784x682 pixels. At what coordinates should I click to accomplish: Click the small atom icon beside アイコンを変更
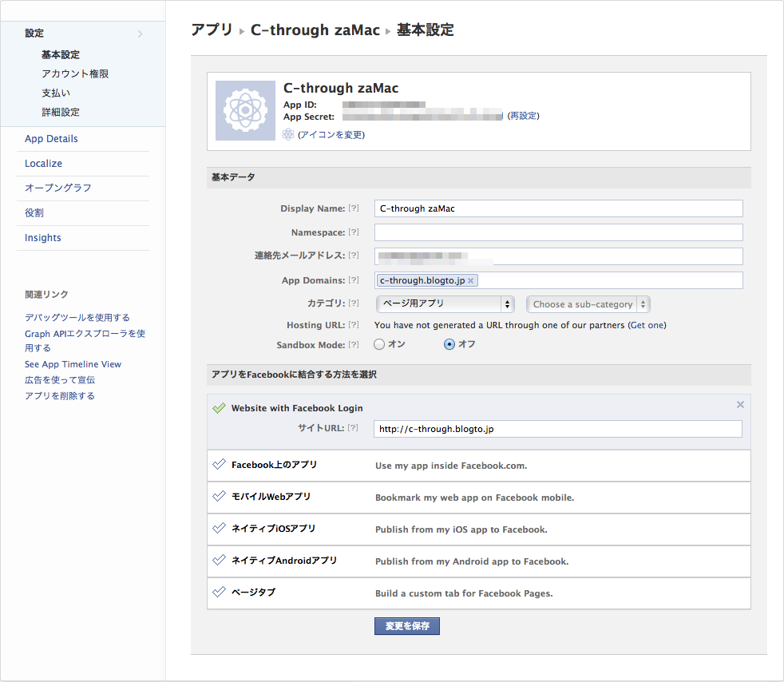point(288,134)
